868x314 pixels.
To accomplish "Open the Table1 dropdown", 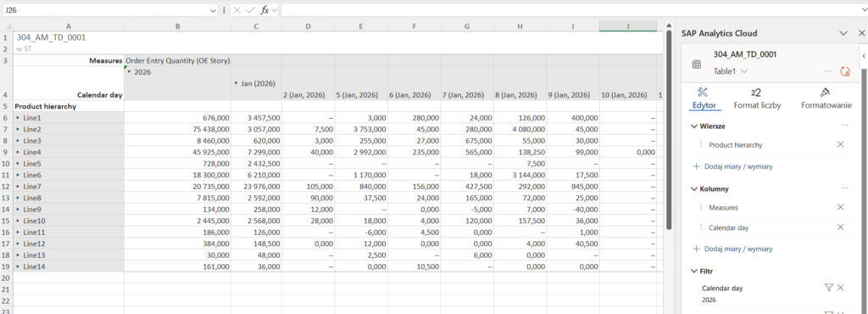I will click(x=744, y=71).
